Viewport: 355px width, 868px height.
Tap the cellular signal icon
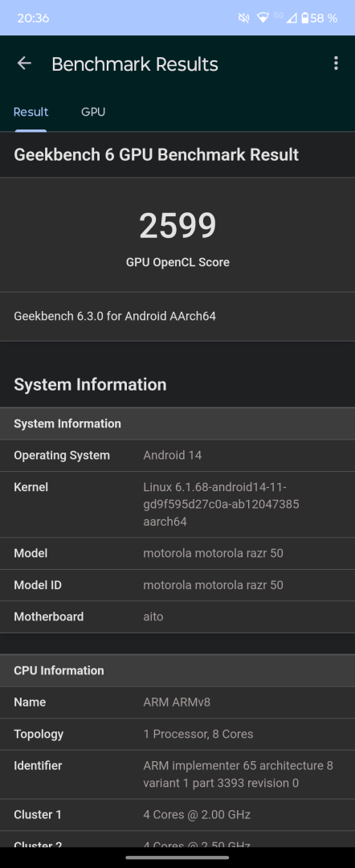(292, 18)
